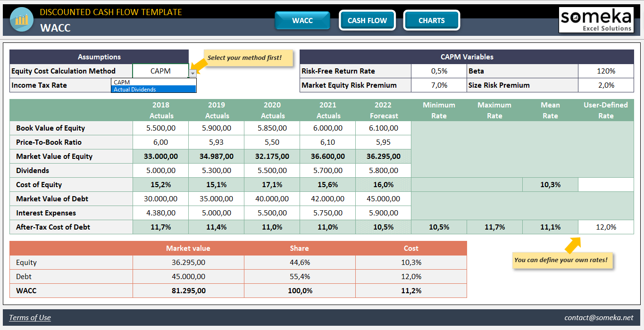Screen dimensions: 644x330
Task: Edit the User-Defined After-Tax Cost of Debt rate
Action: pos(606,227)
